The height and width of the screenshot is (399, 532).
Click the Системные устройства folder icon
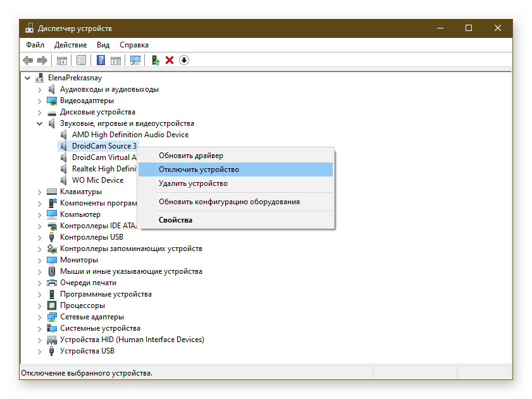(52, 328)
